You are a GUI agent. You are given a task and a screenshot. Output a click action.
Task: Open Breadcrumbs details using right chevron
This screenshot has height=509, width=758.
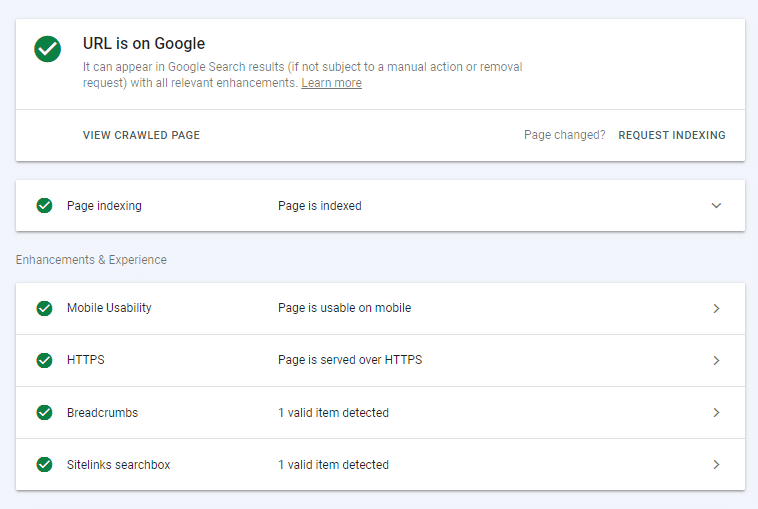pyautogui.click(x=716, y=412)
